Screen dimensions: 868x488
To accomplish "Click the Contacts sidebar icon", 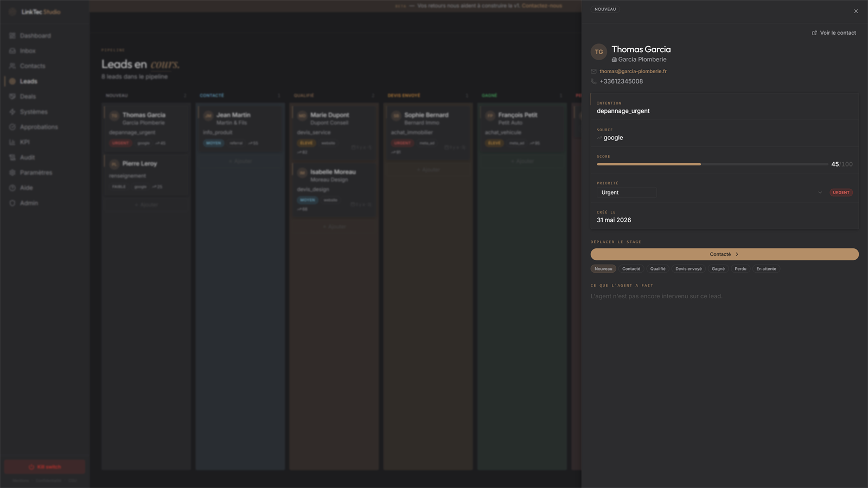I will tap(12, 66).
